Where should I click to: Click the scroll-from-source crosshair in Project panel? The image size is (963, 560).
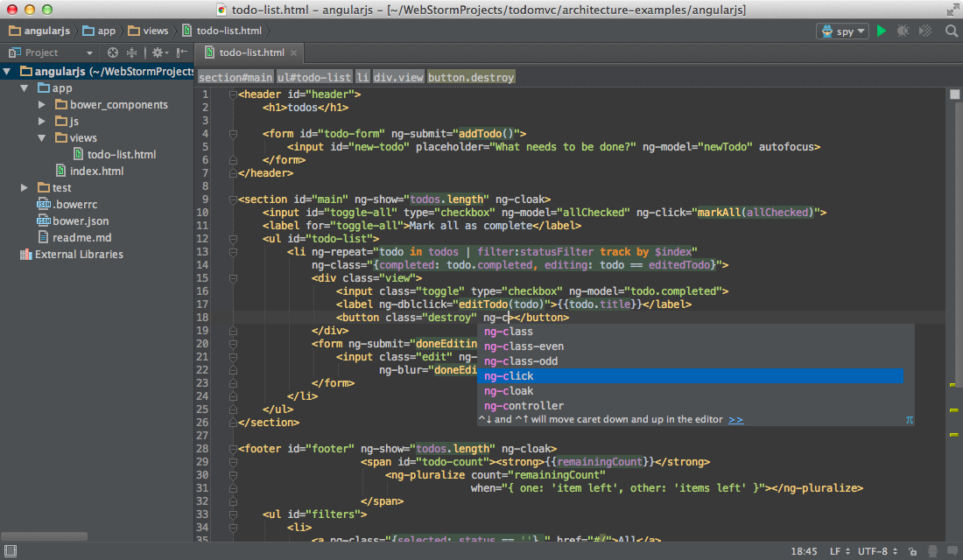click(x=112, y=53)
